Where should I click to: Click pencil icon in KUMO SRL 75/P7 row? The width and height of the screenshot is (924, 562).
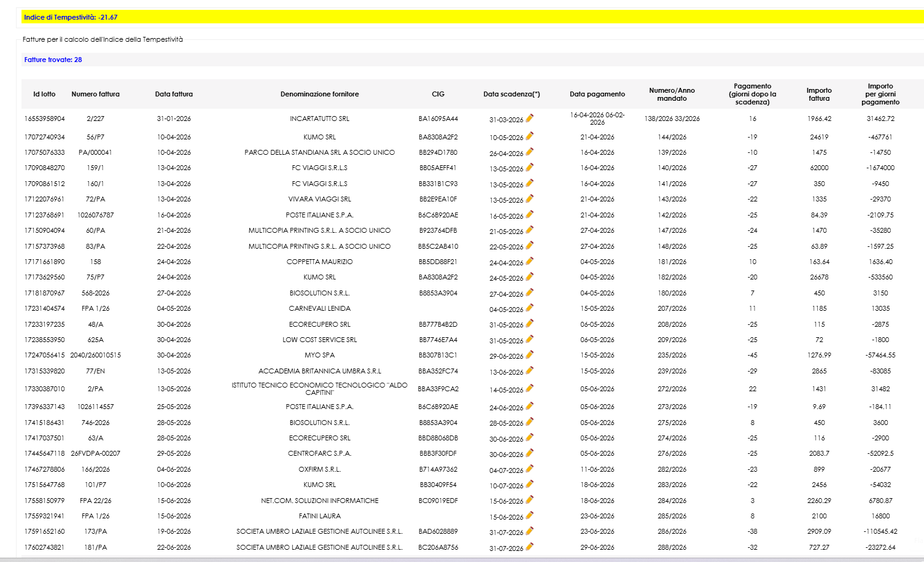point(529,276)
